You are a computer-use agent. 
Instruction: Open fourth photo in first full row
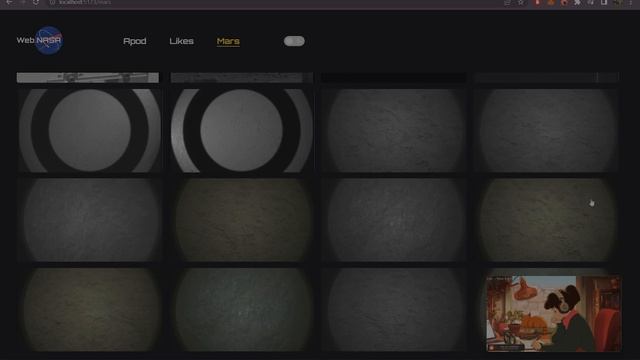[x=547, y=131]
